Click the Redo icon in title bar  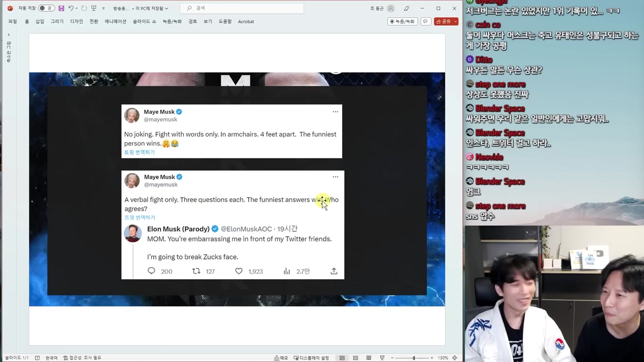84,8
